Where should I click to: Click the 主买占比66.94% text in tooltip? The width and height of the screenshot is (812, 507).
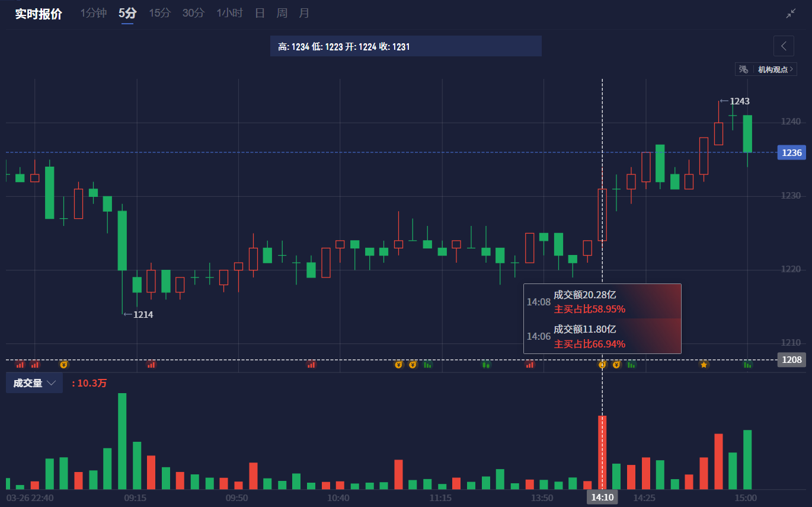(590, 344)
